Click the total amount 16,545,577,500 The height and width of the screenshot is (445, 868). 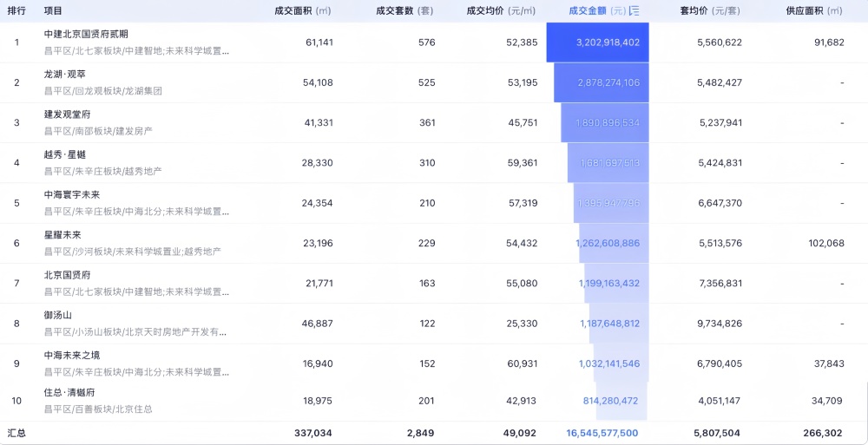(602, 433)
